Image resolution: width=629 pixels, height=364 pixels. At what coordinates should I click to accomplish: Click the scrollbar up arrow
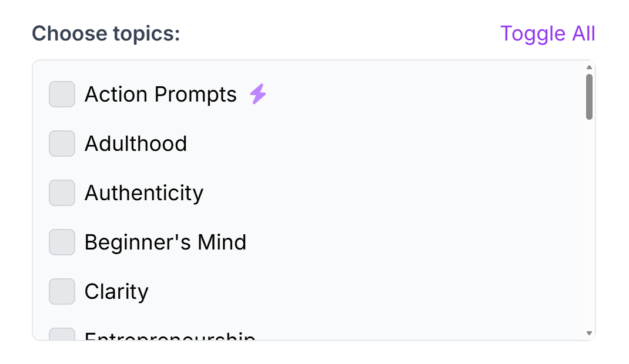click(588, 68)
